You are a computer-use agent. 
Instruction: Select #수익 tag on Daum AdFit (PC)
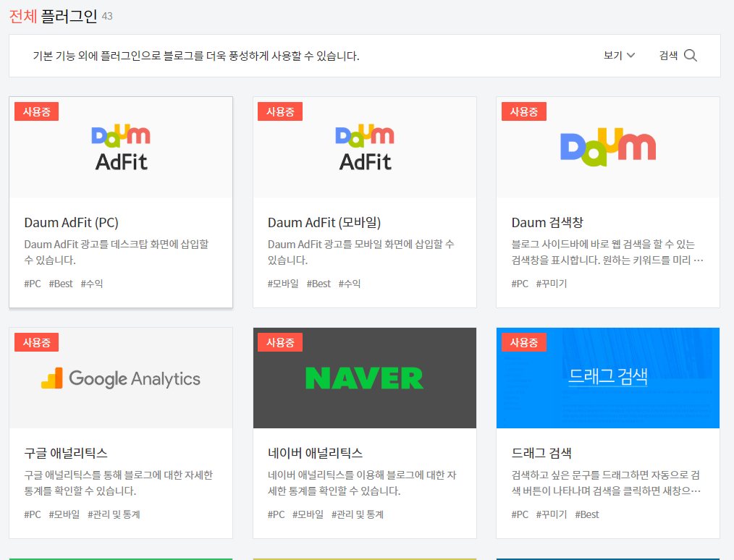[x=92, y=284]
